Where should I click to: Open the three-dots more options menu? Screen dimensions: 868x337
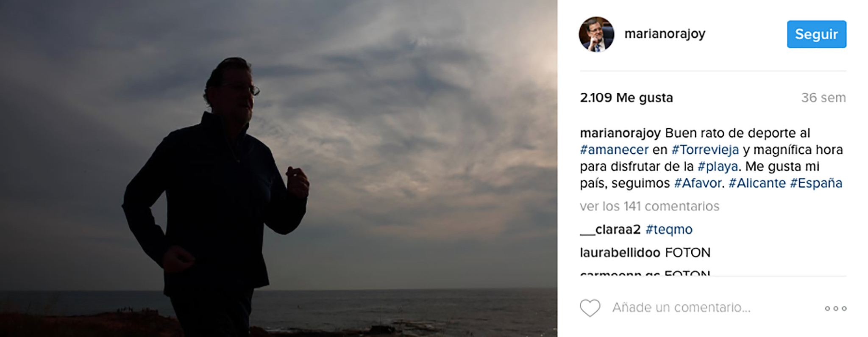click(835, 308)
